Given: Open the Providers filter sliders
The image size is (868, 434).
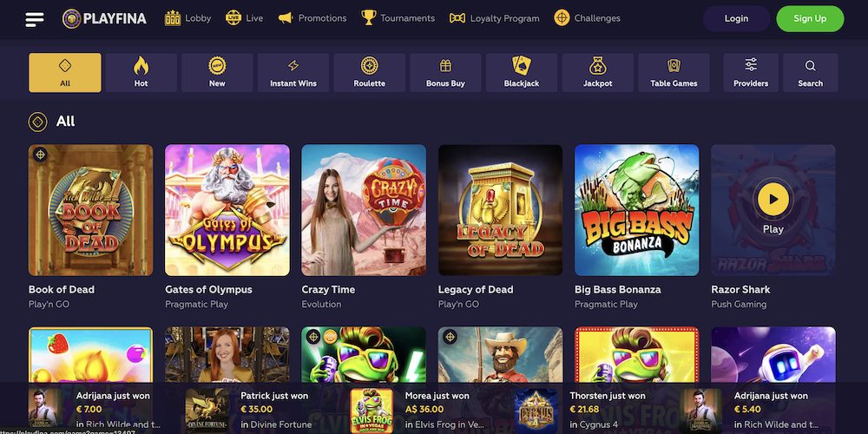Looking at the screenshot, I should (x=751, y=73).
